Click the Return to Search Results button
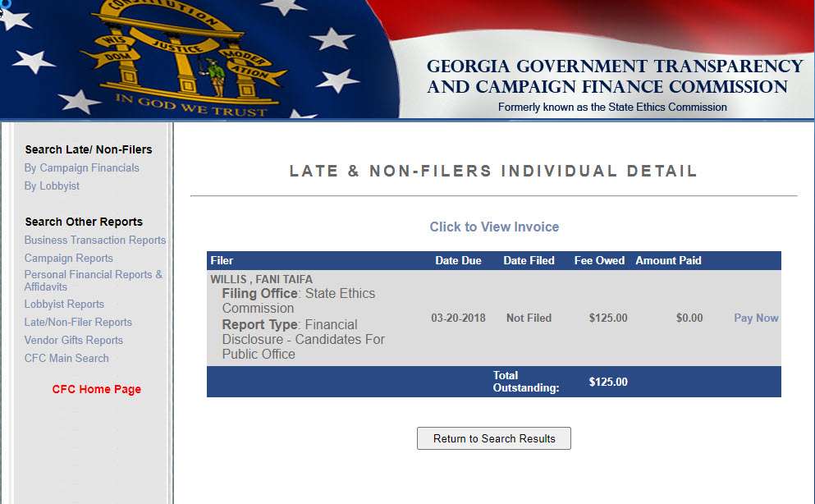The width and height of the screenshot is (815, 504). [494, 439]
